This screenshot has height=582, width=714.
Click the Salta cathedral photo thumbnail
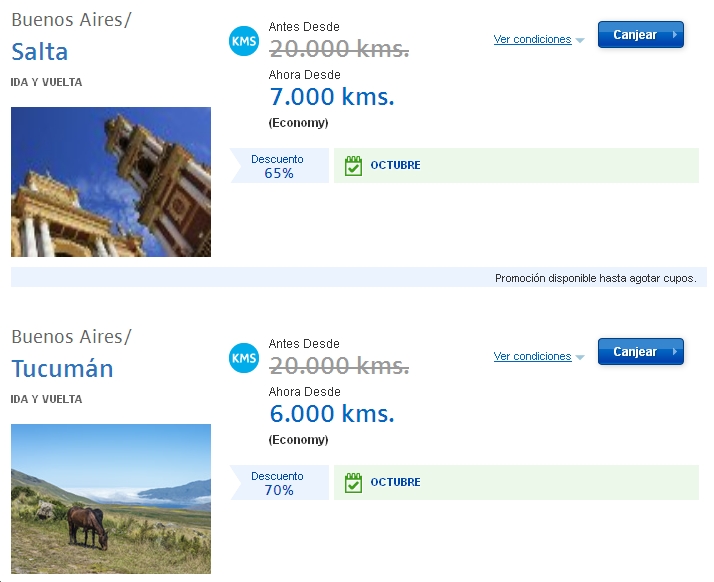(111, 182)
